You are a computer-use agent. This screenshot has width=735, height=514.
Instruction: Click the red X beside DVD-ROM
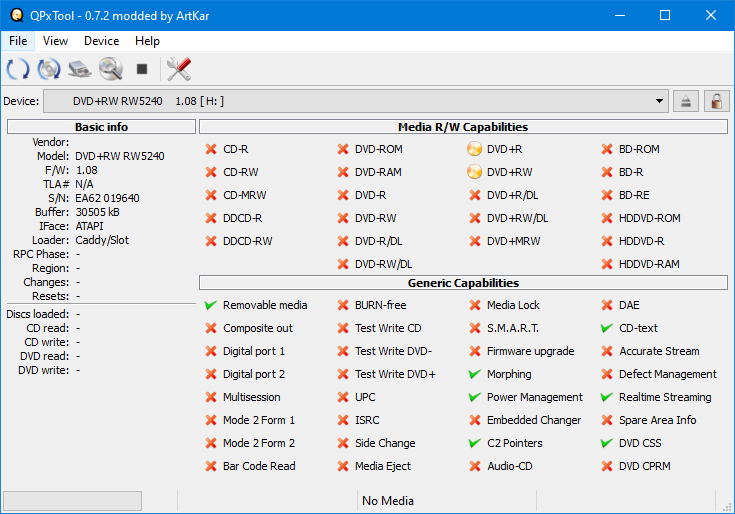coord(343,149)
